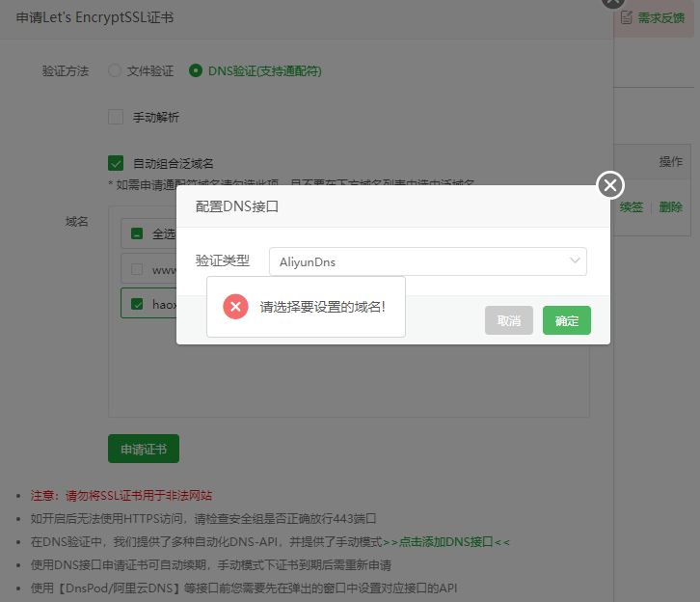Open the >>点击添加DNS接口<< link
This screenshot has width=700, height=602.
pyautogui.click(x=446, y=542)
